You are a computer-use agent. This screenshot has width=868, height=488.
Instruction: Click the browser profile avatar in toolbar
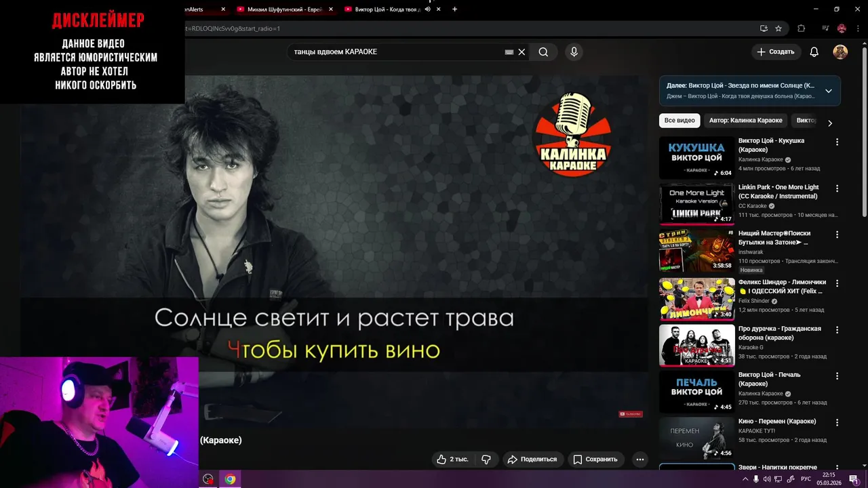coord(842,28)
